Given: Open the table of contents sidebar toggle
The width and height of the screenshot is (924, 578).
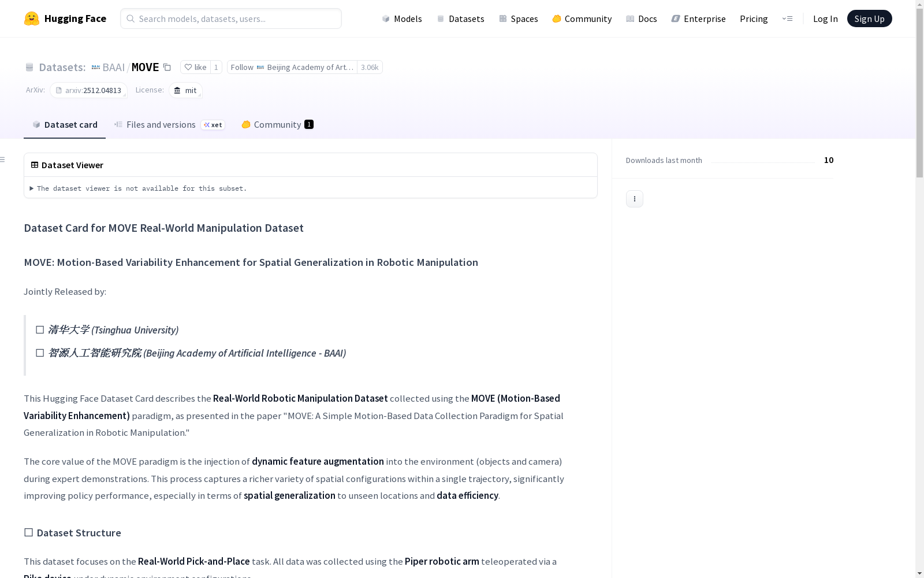Looking at the screenshot, I should (3, 160).
